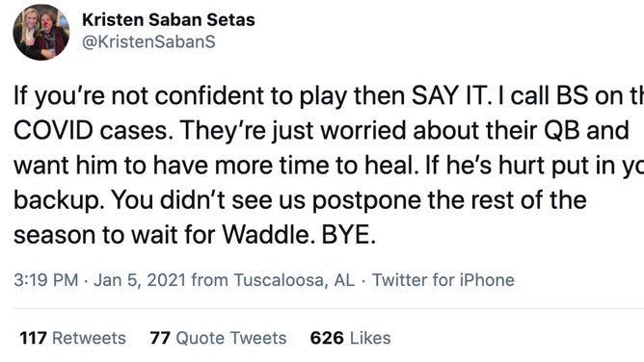Click the line starting "backup. You didn't see"
Viewport: 644px width, 362px height.
click(x=300, y=200)
